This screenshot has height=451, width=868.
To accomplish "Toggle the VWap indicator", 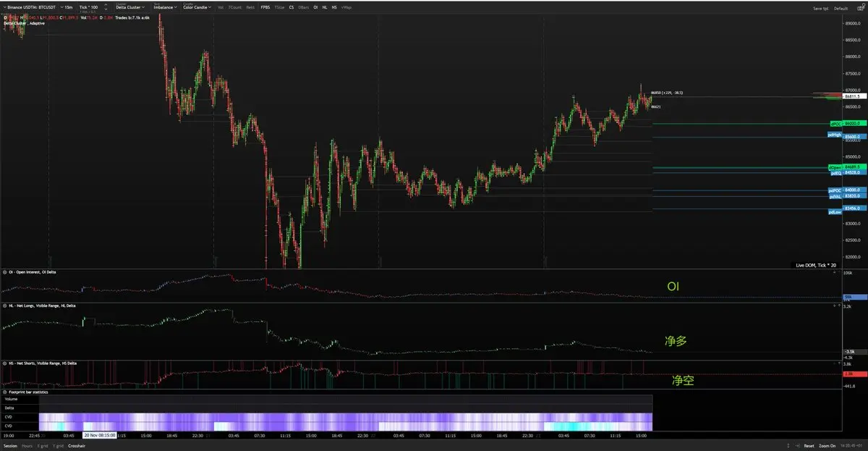I will coord(347,7).
